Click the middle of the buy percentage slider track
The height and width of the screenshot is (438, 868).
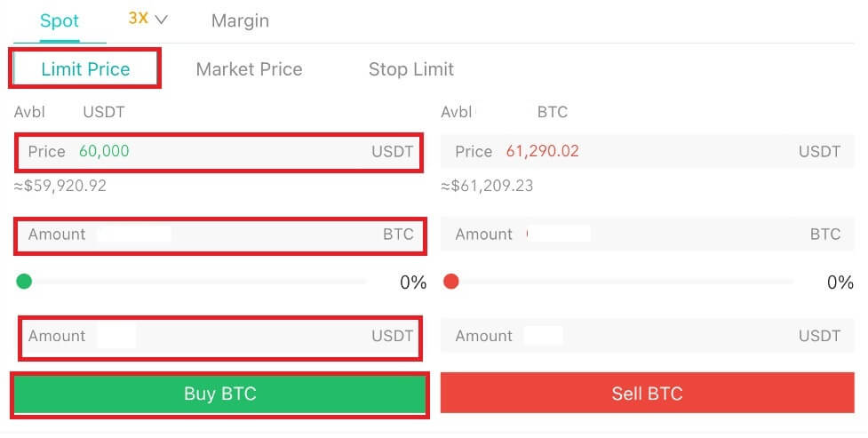[195, 282]
